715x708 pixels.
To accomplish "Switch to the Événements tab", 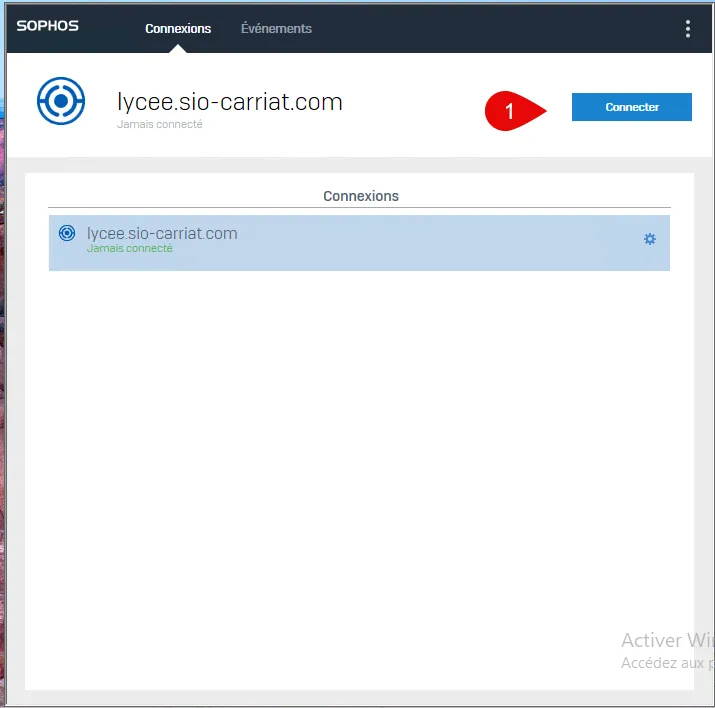I will [x=276, y=29].
